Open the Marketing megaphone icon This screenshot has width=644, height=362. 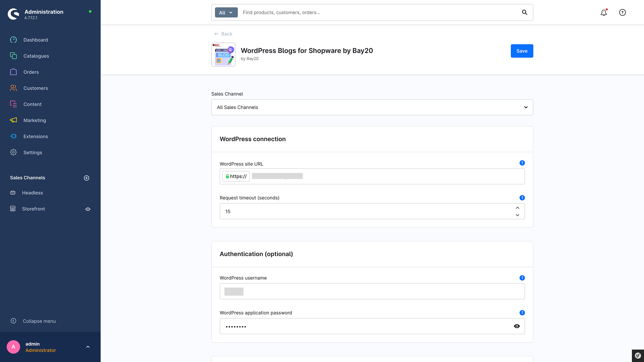click(13, 120)
